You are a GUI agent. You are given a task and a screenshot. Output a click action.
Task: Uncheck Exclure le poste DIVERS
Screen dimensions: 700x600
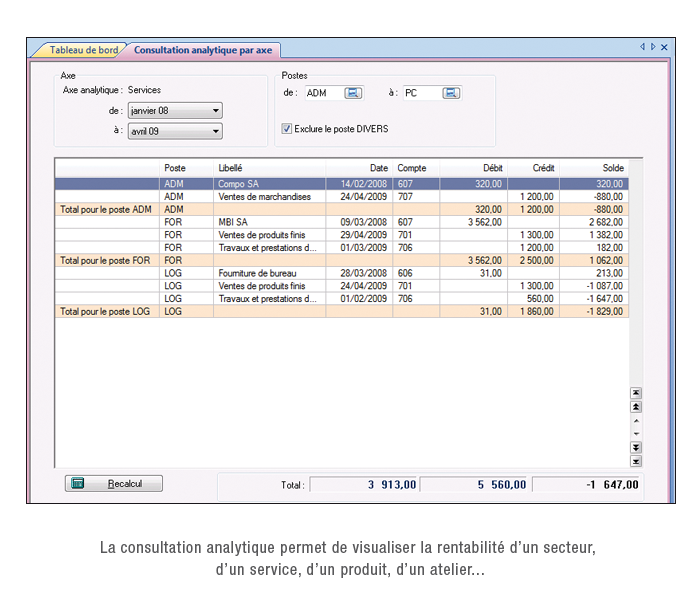tap(287, 129)
